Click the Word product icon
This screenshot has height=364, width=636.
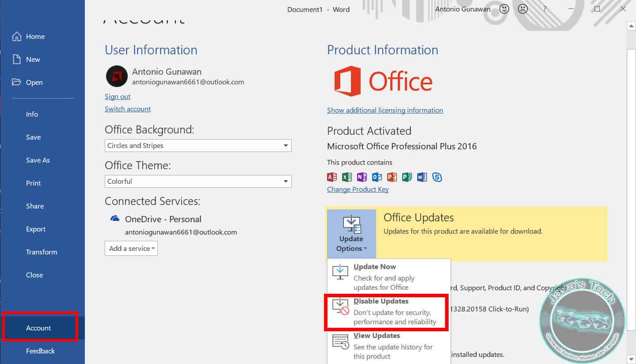(x=422, y=177)
